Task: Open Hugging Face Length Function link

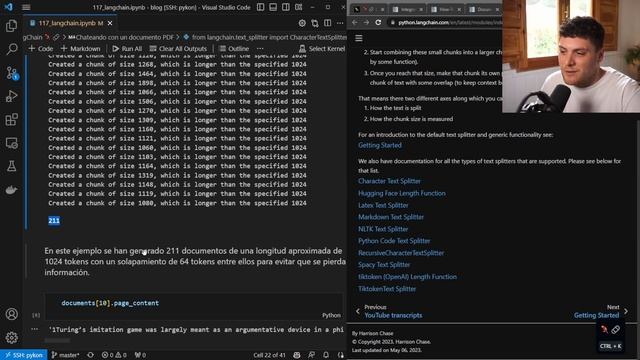Action: coord(402,193)
